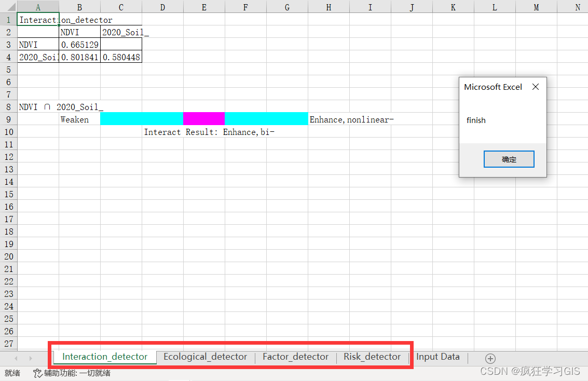Select row 9 header
The height and width of the screenshot is (381, 588).
[x=9, y=119]
